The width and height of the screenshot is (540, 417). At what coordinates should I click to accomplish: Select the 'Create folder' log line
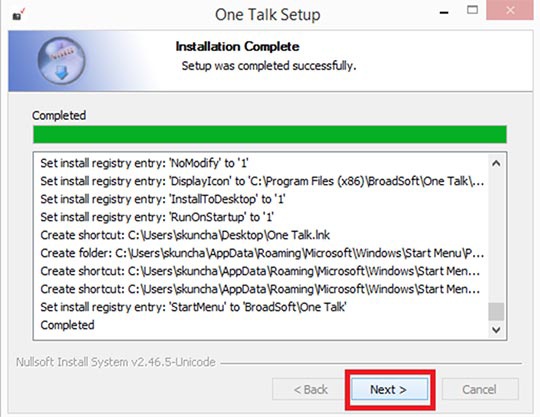click(262, 253)
